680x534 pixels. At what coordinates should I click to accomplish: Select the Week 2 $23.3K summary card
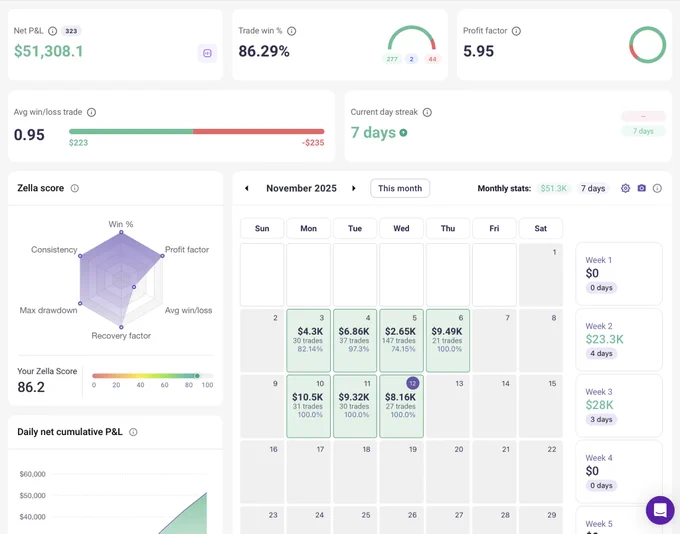pyautogui.click(x=619, y=340)
